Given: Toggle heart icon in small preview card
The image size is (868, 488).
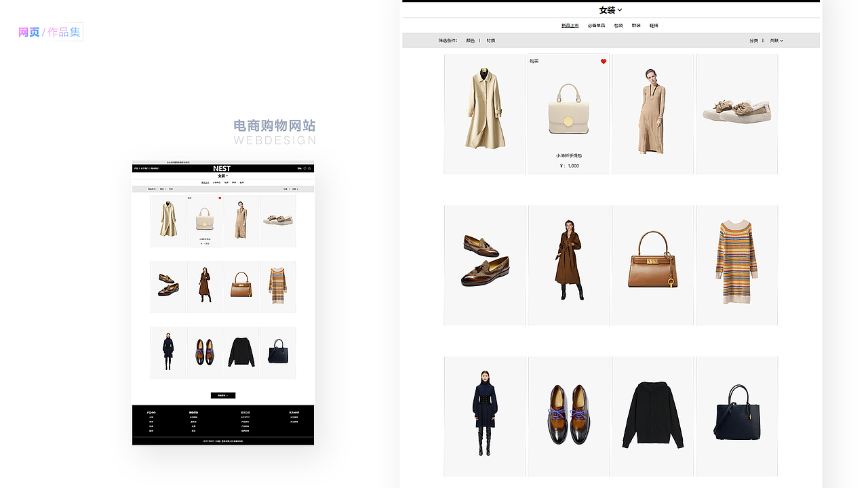Looking at the screenshot, I should pyautogui.click(x=220, y=199).
